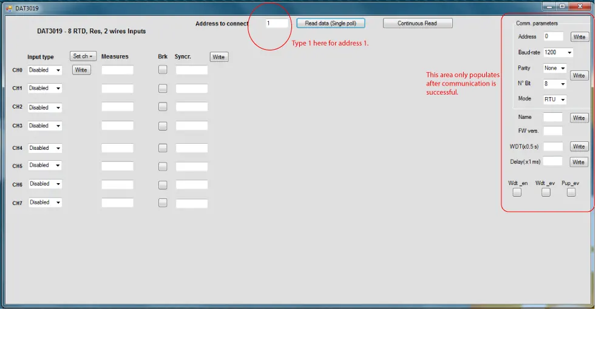Screen dimensions: 607x364
Task: Click Write next to Delay(x1 ms)
Action: [x=578, y=162]
